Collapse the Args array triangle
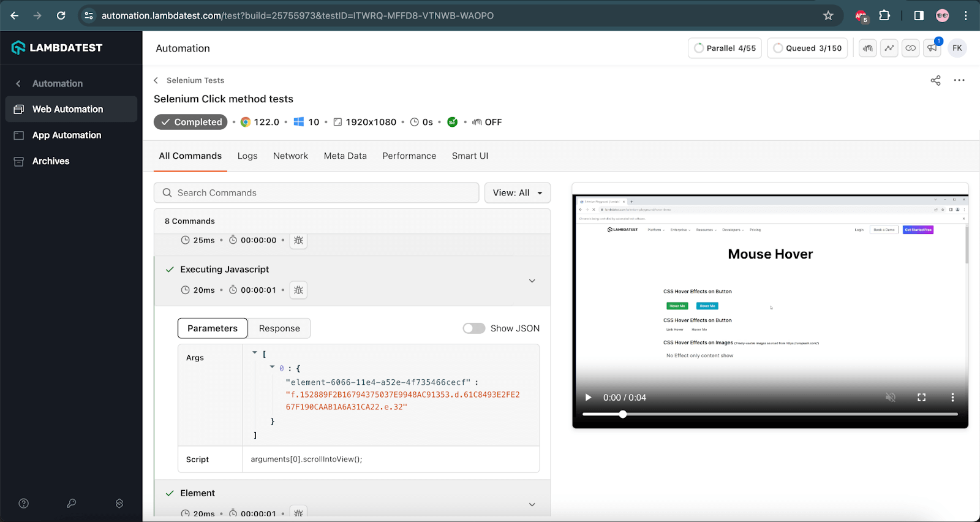Viewport: 980px width, 522px height. pyautogui.click(x=255, y=353)
